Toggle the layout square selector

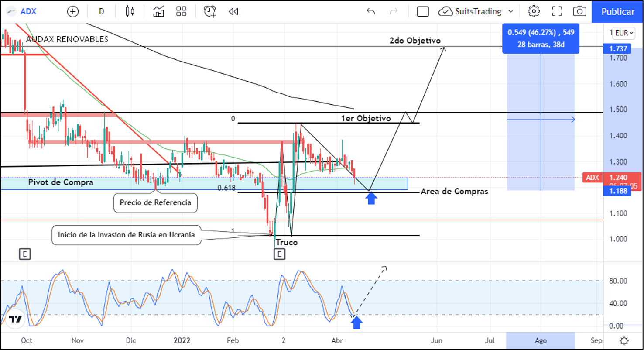tap(423, 12)
